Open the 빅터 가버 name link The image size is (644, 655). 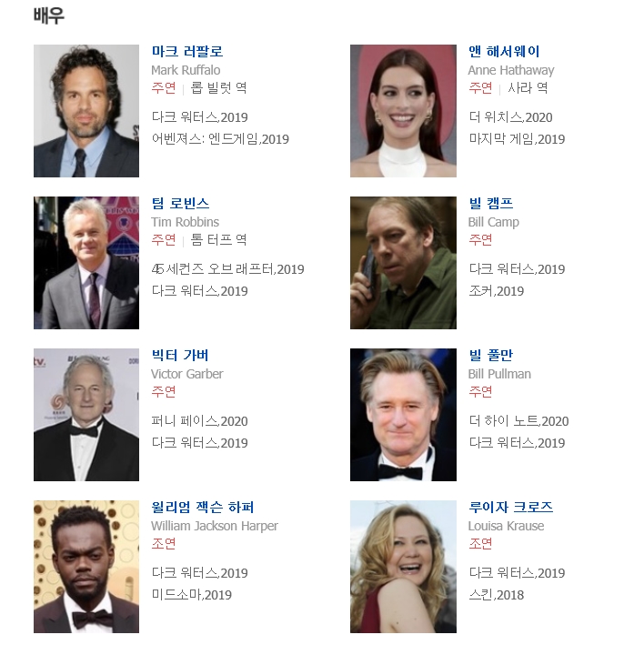tap(180, 356)
